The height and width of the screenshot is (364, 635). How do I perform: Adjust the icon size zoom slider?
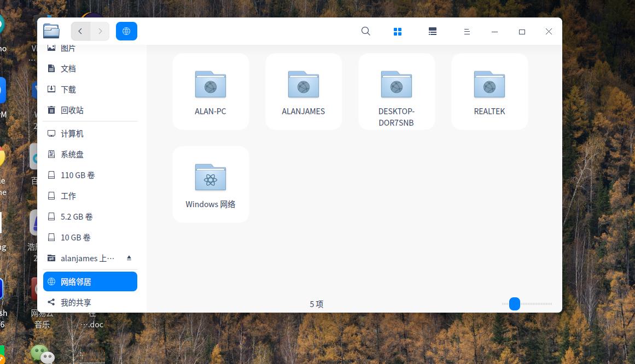pos(515,304)
